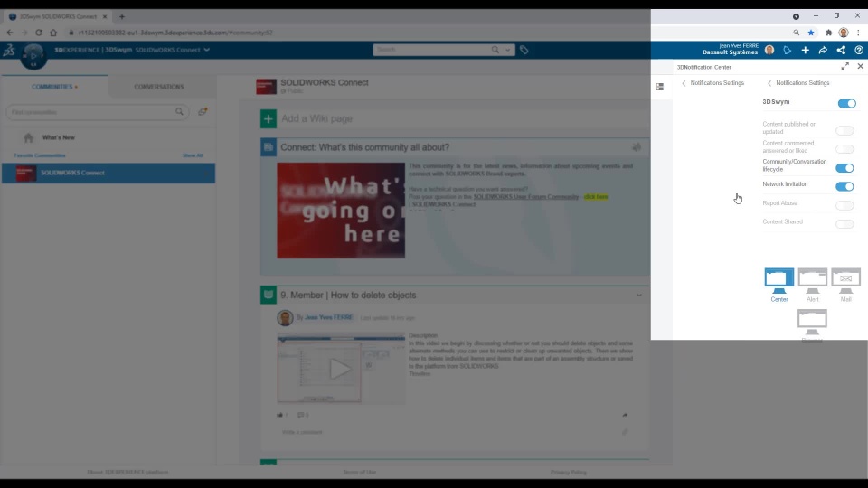The image size is (868, 488).
Task: Select the Mail notification channel
Action: 846,285
